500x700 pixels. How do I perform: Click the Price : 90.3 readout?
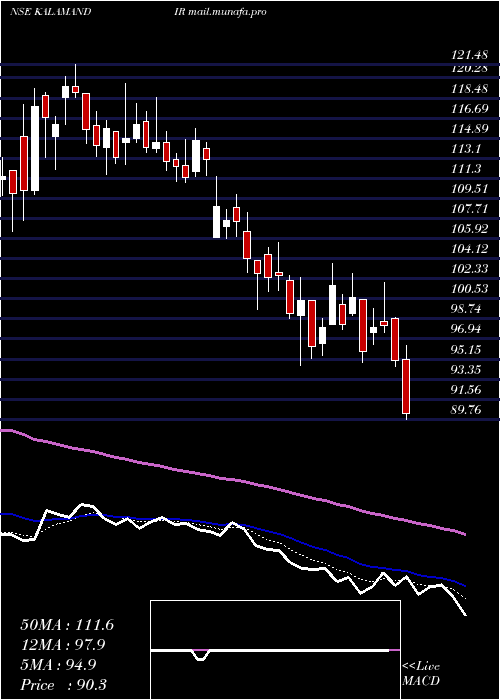coord(64,684)
